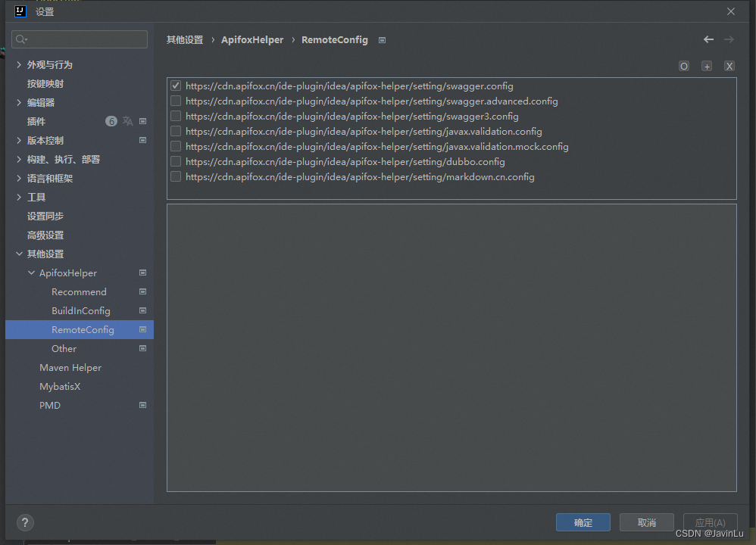Screen dimensions: 756x545
Task: Cancel with the 取消 button
Action: tap(647, 522)
